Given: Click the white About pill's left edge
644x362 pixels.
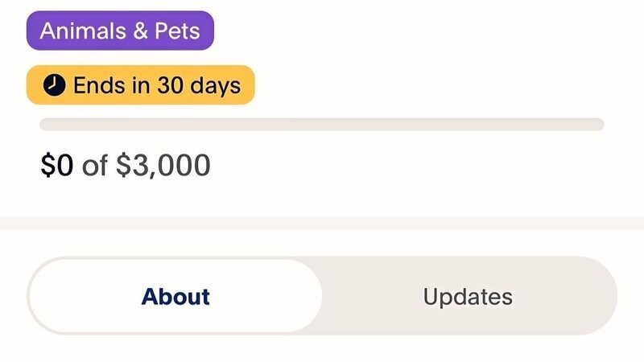Looking at the screenshot, I should tap(34, 296).
